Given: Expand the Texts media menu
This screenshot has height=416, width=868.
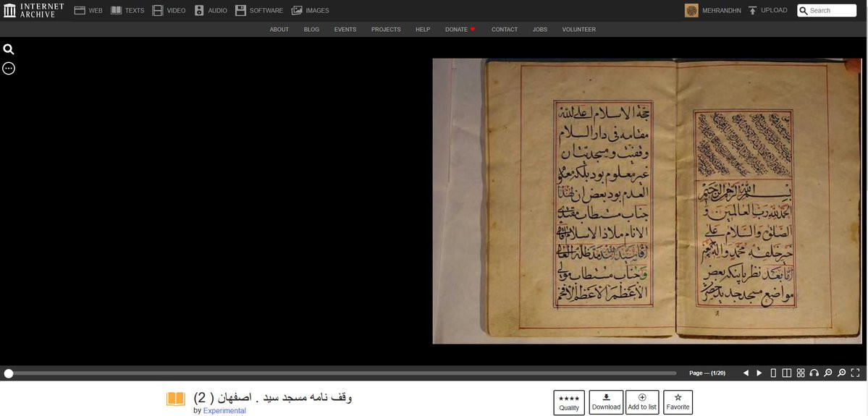Looking at the screenshot, I should point(127,11).
